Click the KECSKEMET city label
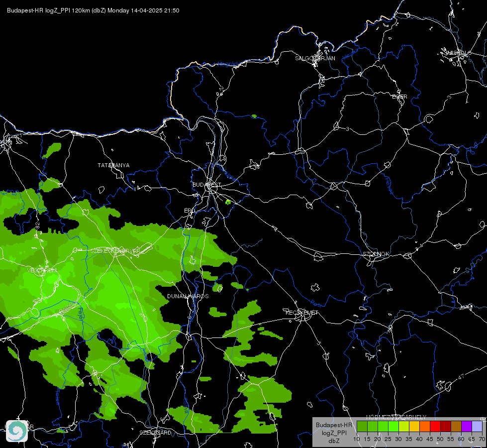 coord(302,313)
